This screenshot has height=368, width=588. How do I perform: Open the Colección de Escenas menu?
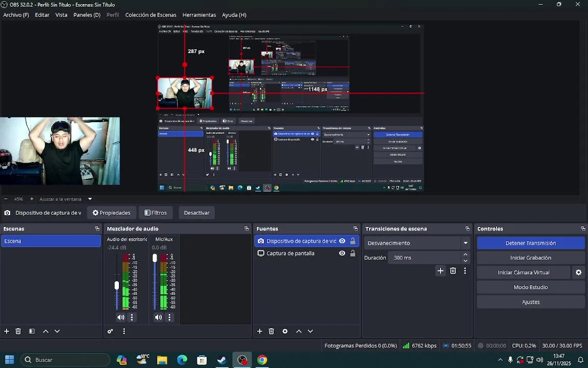pyautogui.click(x=151, y=15)
